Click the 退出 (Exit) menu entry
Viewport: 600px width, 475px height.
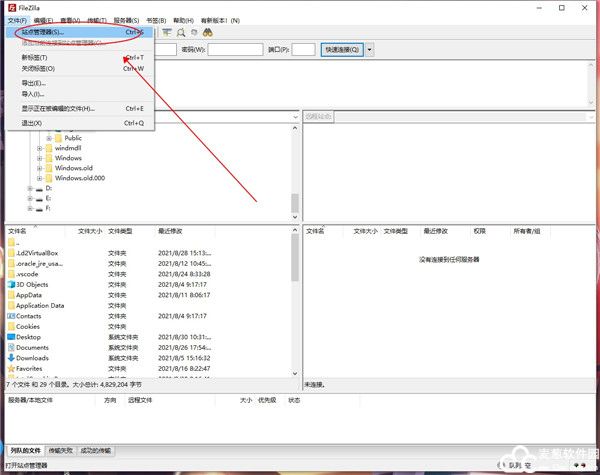pos(31,123)
